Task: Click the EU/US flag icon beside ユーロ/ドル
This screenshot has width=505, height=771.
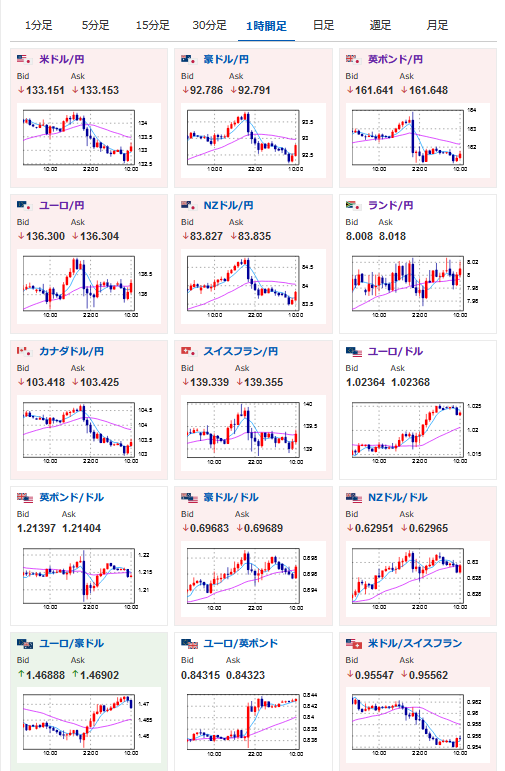Action: click(x=354, y=352)
